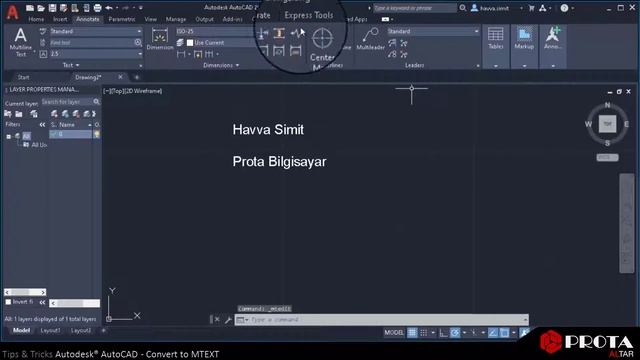Collapse the All filters tree node
Image resolution: width=640 pixels, height=360 pixels.
pyautogui.click(x=9, y=136)
